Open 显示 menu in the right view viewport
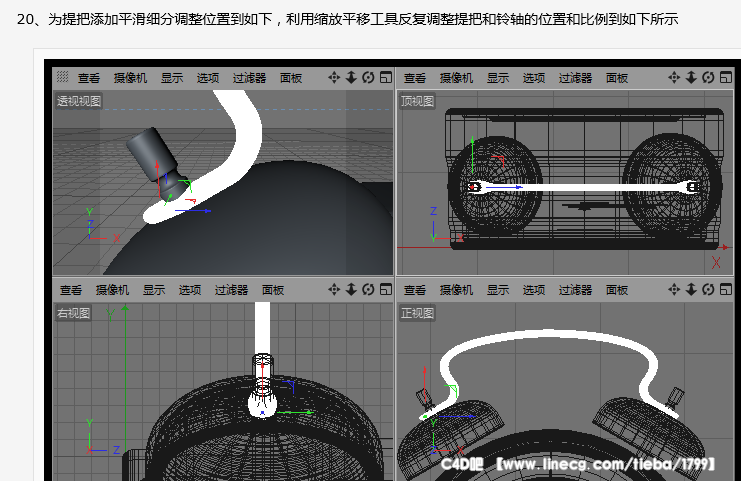The image size is (741, 481). [154, 290]
